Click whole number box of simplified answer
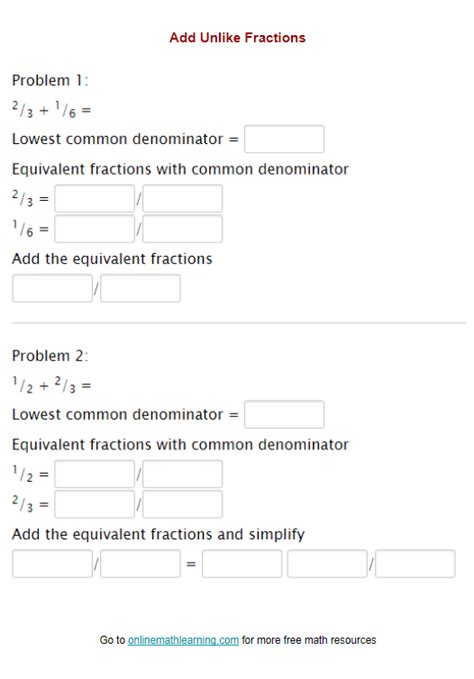This screenshot has height=679, width=474. (x=242, y=564)
